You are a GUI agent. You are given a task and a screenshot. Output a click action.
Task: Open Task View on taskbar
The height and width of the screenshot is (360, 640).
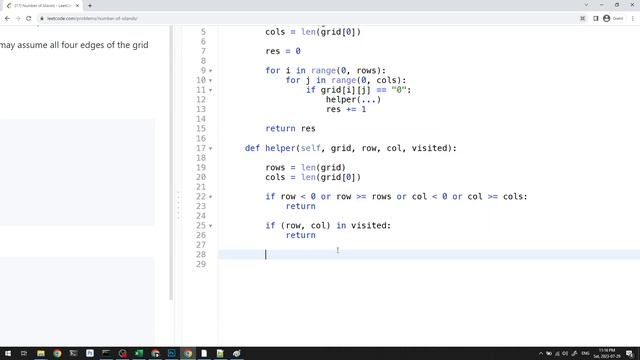24,353
